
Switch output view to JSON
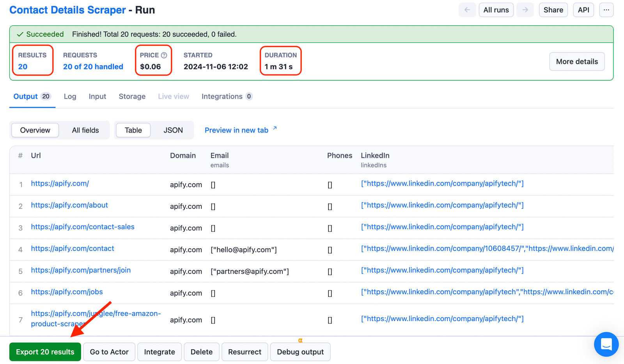pos(172,130)
